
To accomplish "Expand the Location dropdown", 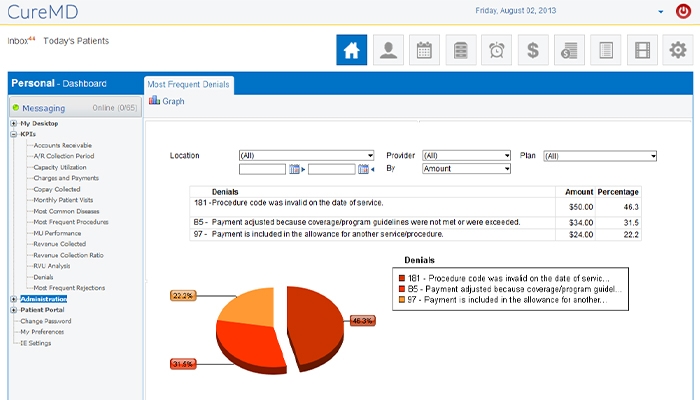I will [306, 156].
